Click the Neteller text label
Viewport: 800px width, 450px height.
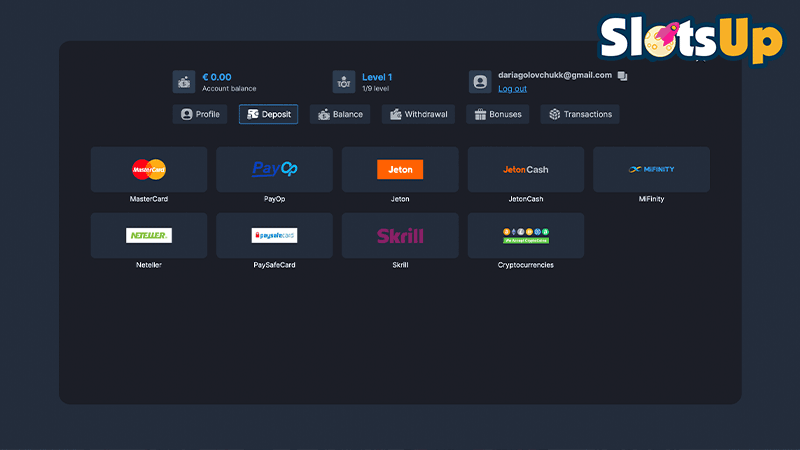coord(149,265)
